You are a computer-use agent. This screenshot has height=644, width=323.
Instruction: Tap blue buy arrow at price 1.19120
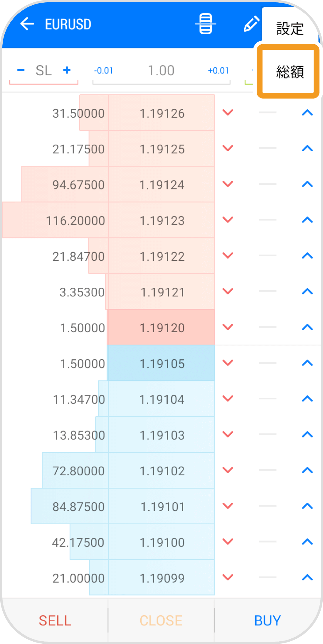click(307, 327)
